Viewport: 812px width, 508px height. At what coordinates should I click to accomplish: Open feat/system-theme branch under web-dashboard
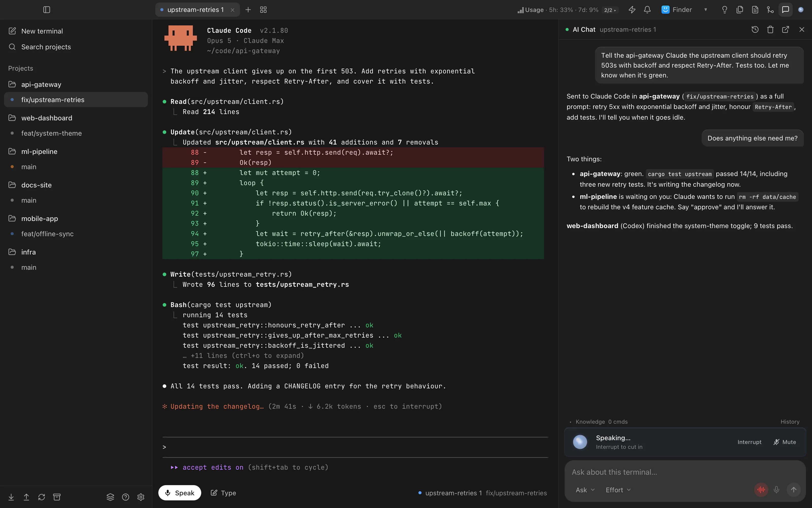click(76, 133)
